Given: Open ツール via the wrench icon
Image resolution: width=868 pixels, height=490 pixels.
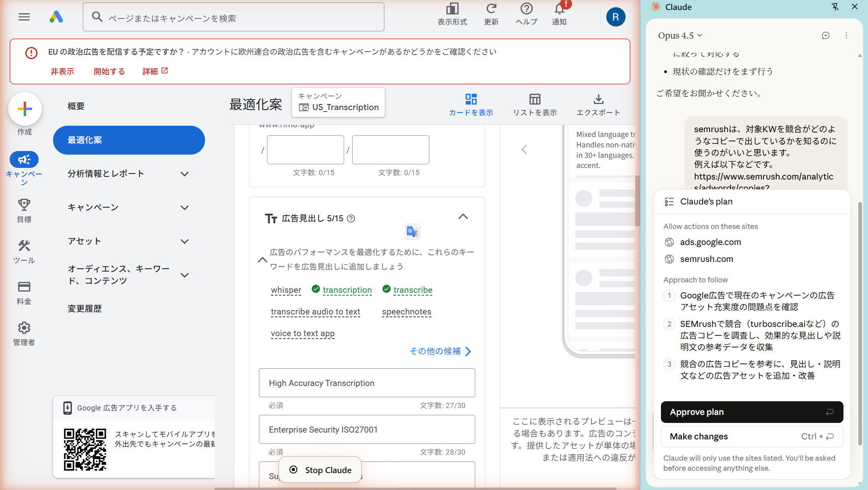Looking at the screenshot, I should (x=24, y=246).
